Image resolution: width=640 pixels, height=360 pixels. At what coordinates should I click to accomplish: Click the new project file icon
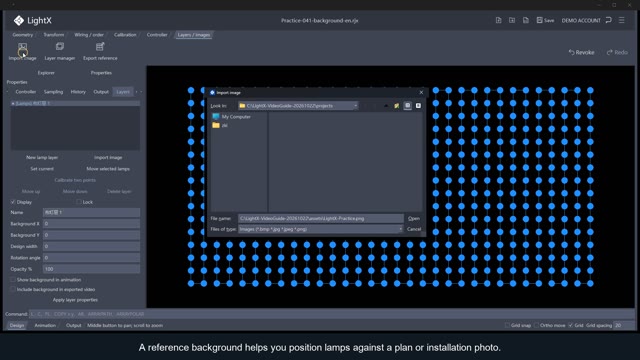point(498,20)
